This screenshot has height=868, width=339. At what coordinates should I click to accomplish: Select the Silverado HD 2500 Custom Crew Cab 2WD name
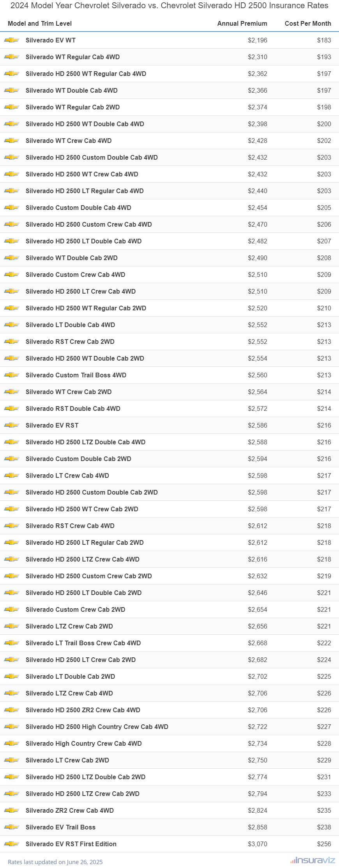(x=89, y=576)
